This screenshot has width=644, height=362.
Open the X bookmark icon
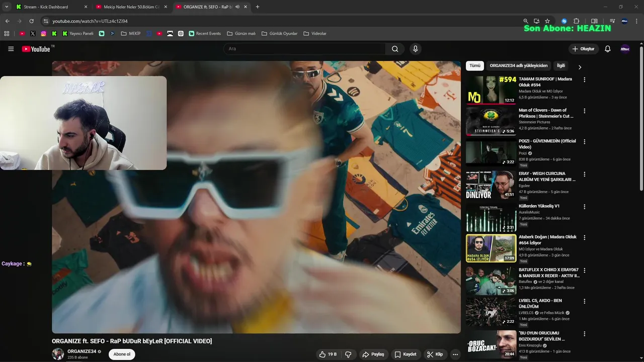33,34
